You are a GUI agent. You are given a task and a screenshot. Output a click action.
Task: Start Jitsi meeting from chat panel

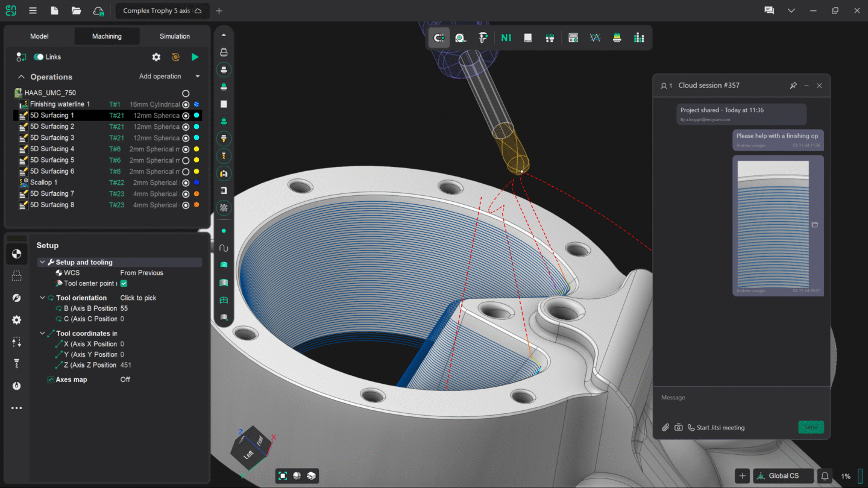[721, 427]
